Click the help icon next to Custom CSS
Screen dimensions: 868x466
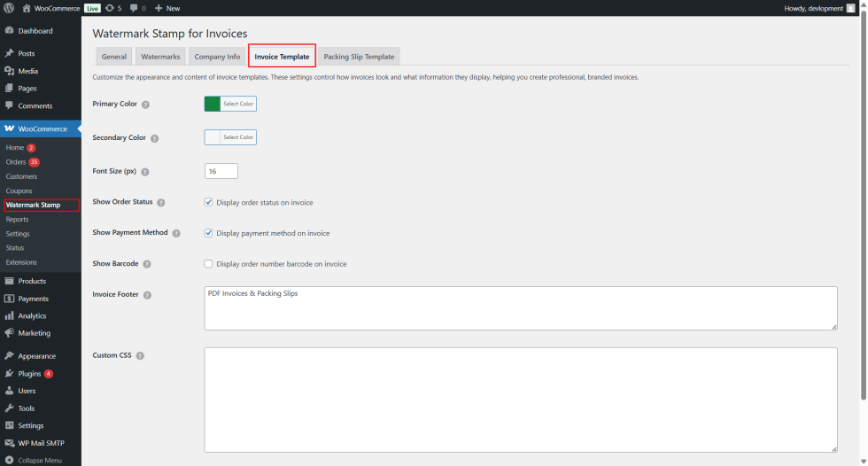point(140,355)
